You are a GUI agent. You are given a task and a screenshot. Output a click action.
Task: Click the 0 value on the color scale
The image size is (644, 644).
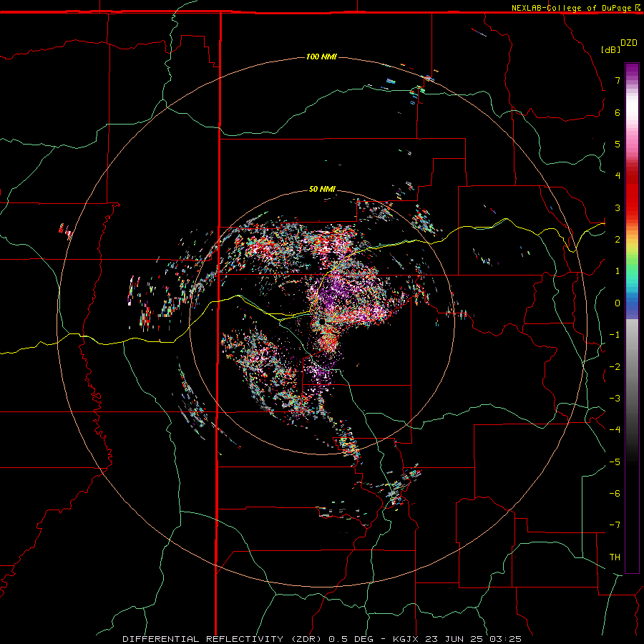618,303
